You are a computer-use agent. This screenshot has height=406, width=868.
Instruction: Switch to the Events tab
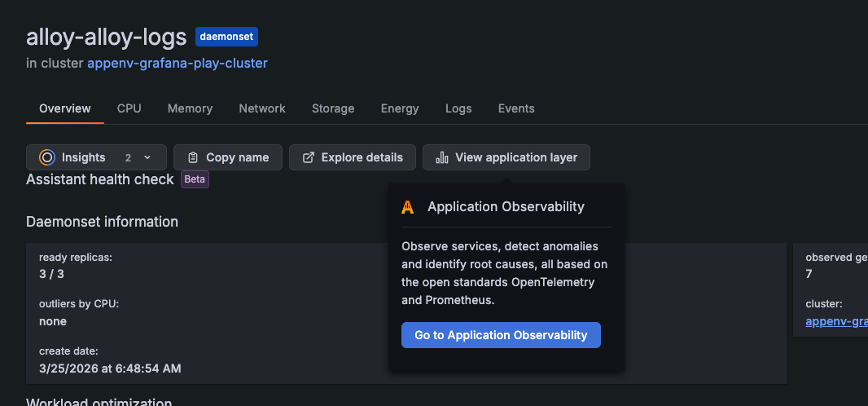(x=516, y=108)
